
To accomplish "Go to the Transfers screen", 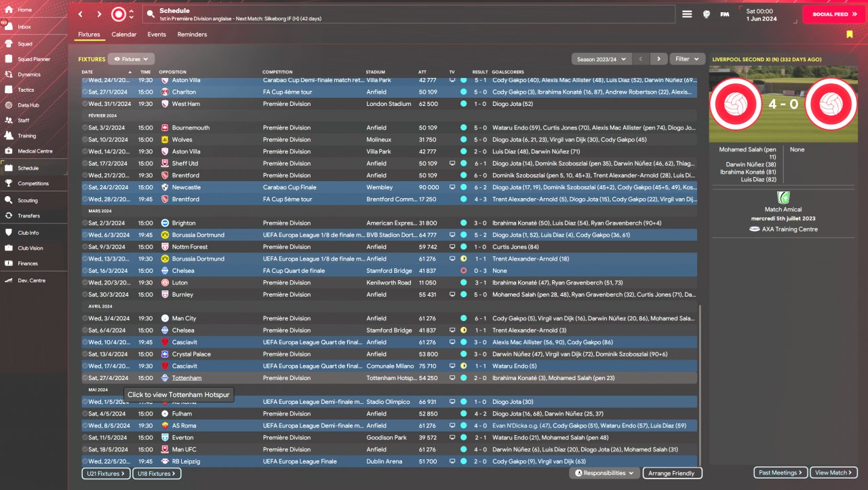I will click(28, 216).
